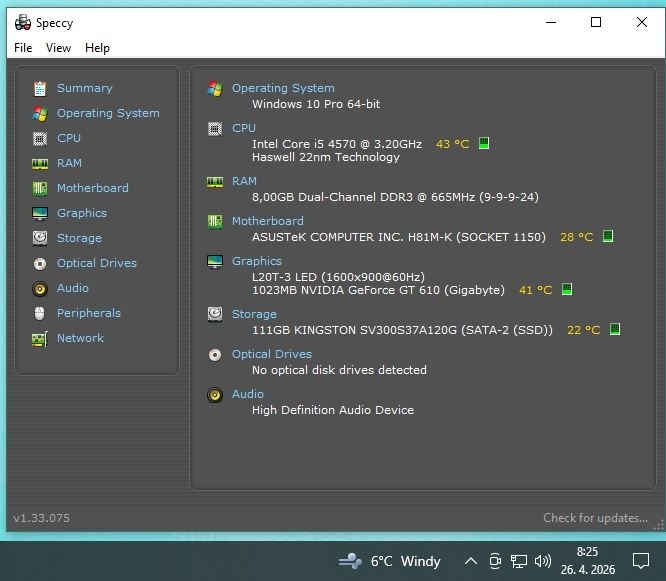Select Summary in the sidebar

pyautogui.click(x=85, y=88)
